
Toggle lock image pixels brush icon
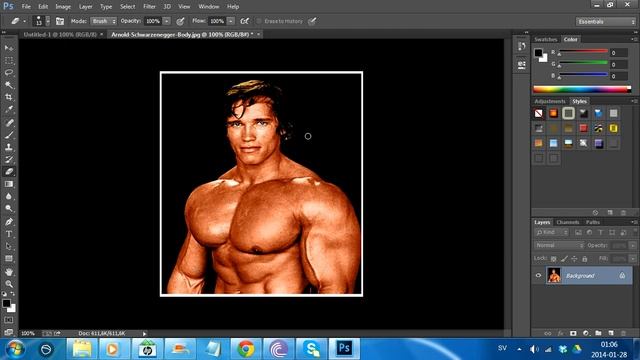564,259
